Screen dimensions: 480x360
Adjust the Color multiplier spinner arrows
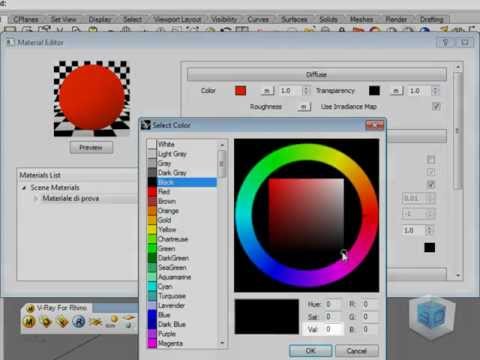tap(306, 91)
